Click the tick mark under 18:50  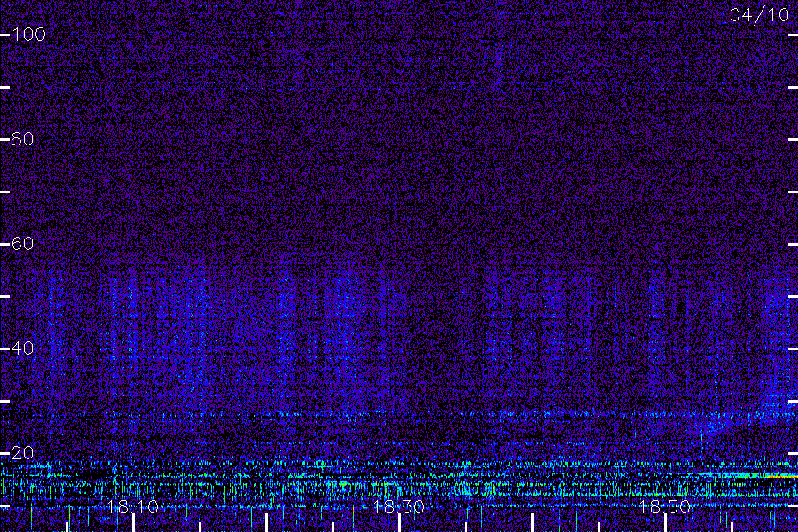click(665, 523)
